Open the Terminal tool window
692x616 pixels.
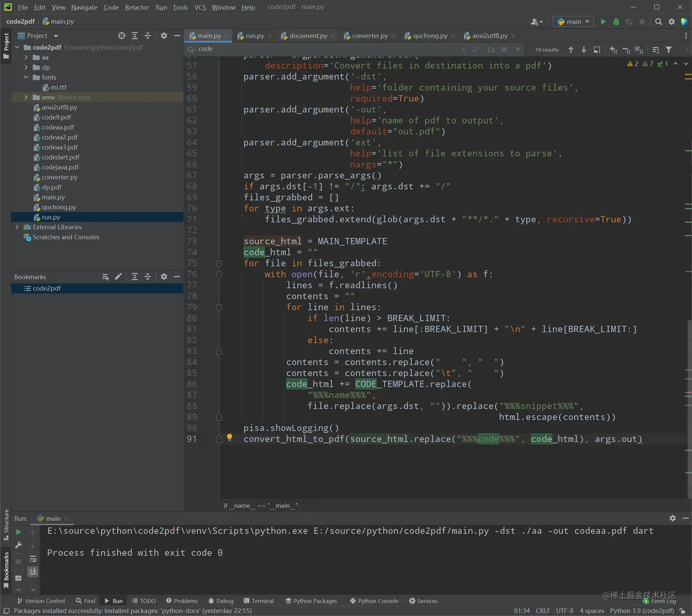259,601
